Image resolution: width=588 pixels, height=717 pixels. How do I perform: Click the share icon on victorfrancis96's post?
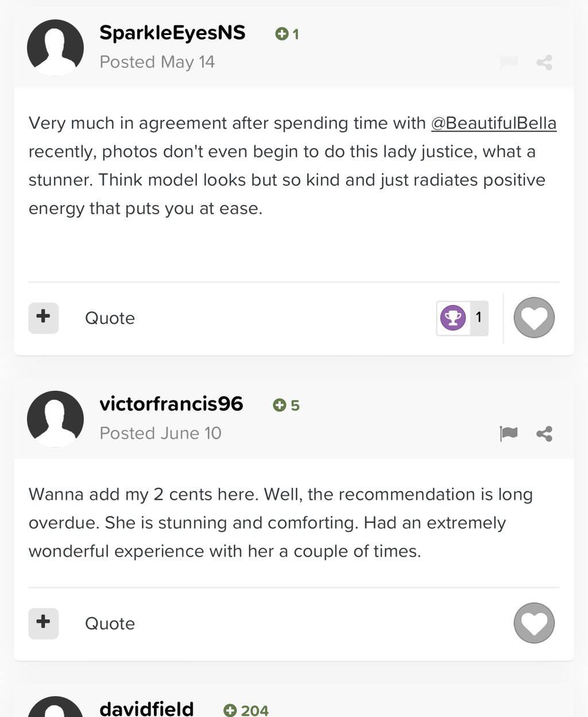point(544,433)
